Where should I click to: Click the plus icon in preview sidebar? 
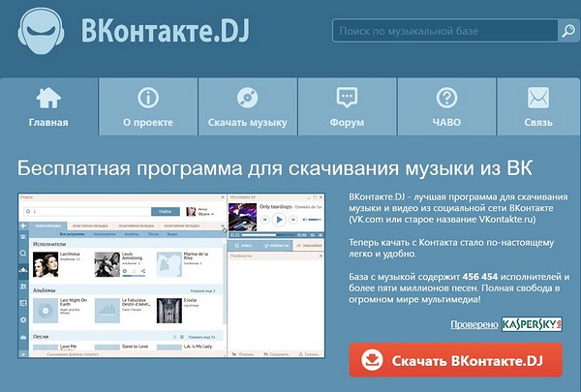pyautogui.click(x=23, y=226)
